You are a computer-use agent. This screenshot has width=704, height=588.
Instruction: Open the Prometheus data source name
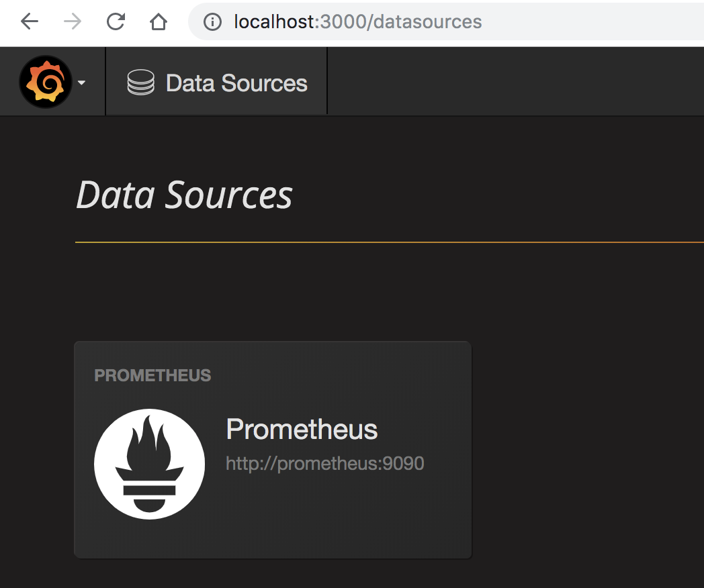coord(302,429)
